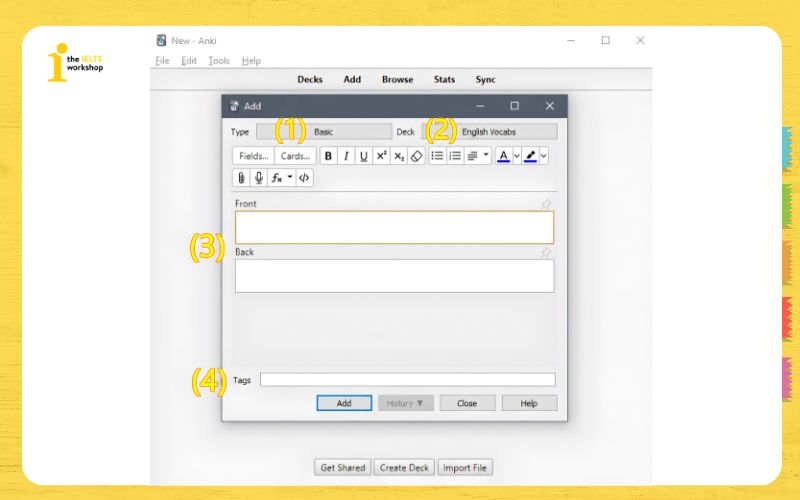
Task: Open the HTML editor code icon
Action: tap(304, 178)
